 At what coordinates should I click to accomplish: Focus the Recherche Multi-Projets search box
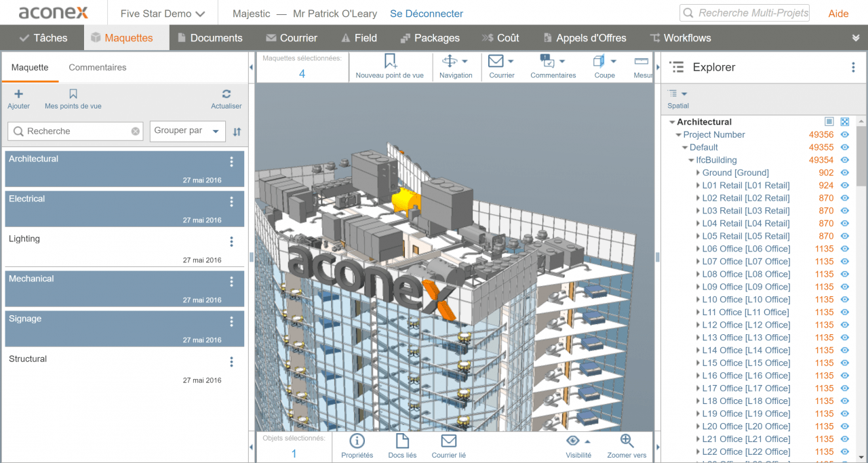pyautogui.click(x=745, y=13)
